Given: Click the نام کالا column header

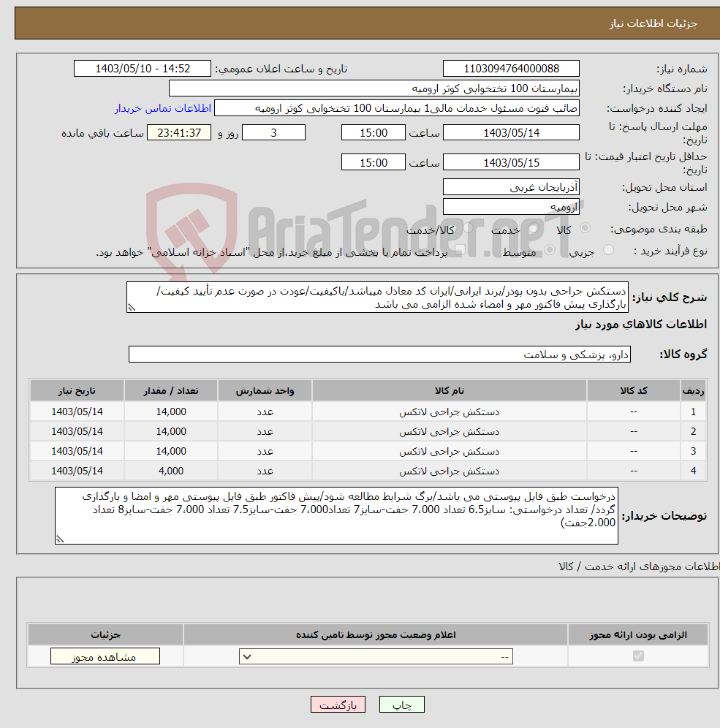Looking at the screenshot, I should click(x=450, y=390).
